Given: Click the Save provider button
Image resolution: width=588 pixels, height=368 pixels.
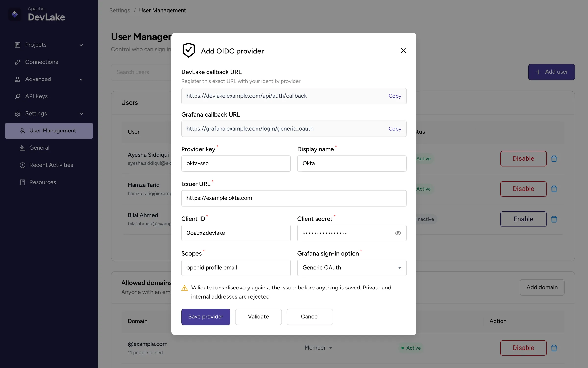Looking at the screenshot, I should coord(206,317).
